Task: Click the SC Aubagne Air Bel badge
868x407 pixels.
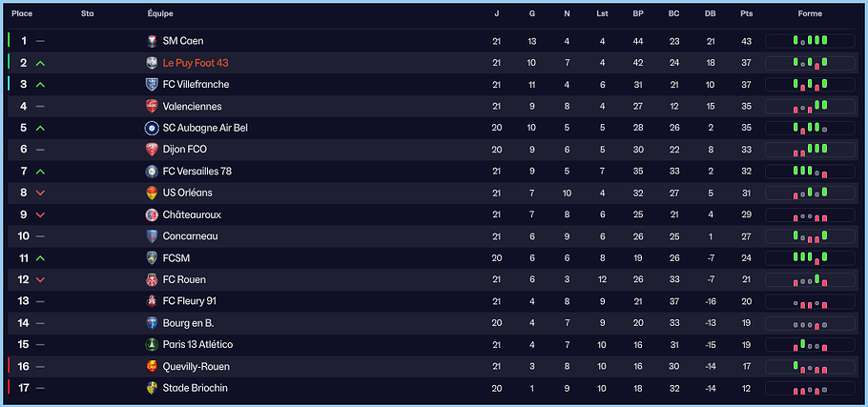Action: coord(152,128)
